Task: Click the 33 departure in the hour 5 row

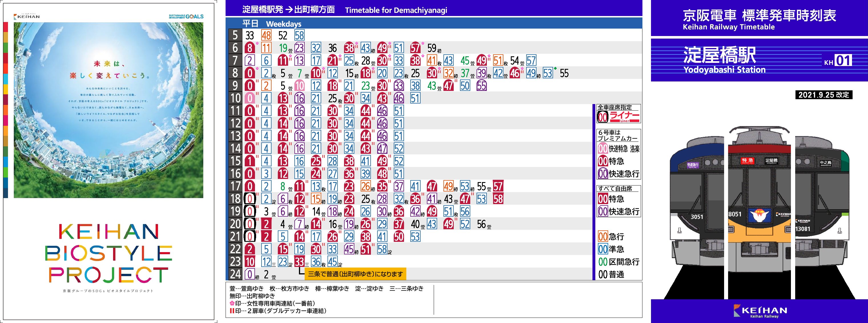Action: pyautogui.click(x=249, y=35)
